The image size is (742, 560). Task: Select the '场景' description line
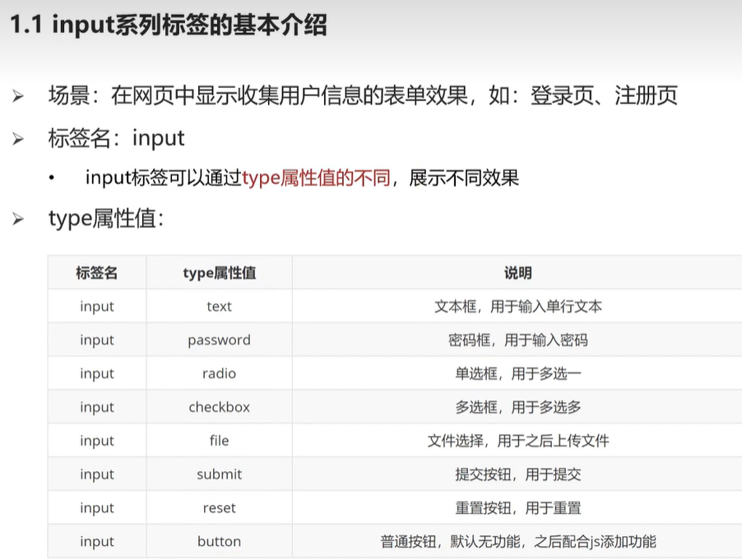coord(363,95)
